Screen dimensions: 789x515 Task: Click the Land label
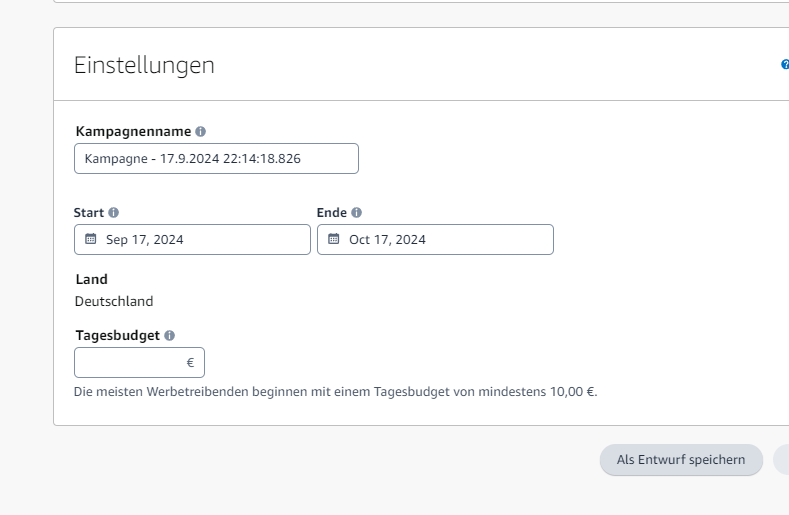[x=91, y=279]
